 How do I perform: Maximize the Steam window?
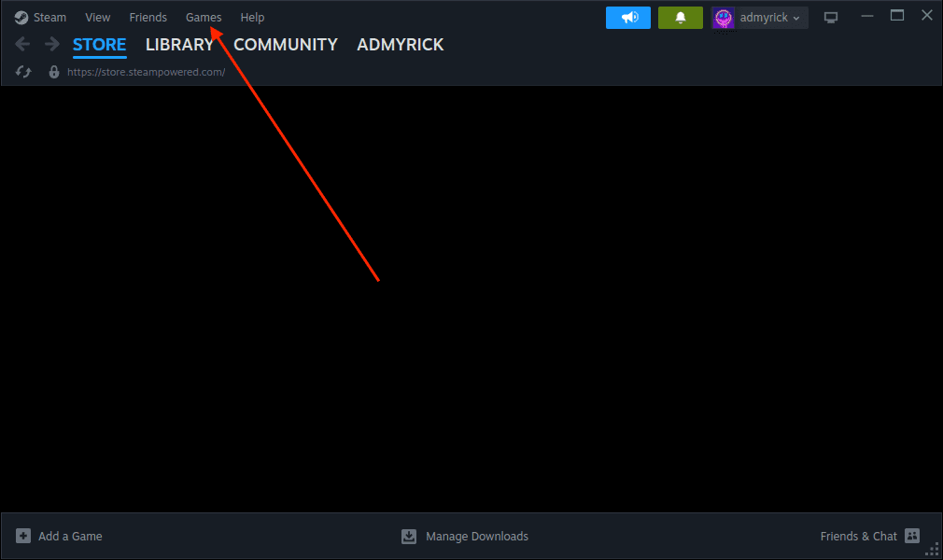click(896, 16)
